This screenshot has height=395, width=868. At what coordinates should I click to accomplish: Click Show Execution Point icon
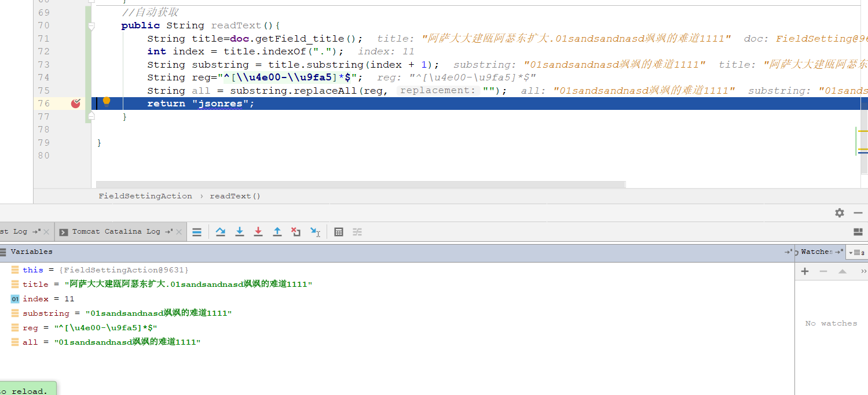coord(197,232)
